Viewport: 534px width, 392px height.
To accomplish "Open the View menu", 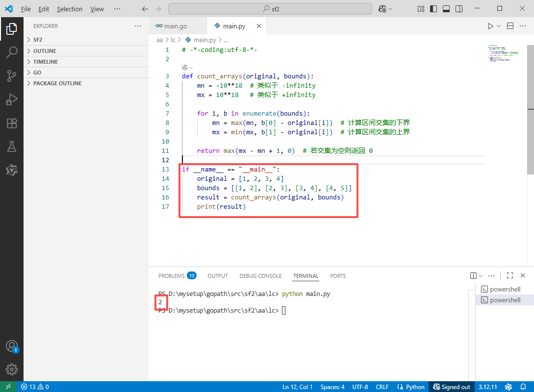I will pyautogui.click(x=97, y=9).
